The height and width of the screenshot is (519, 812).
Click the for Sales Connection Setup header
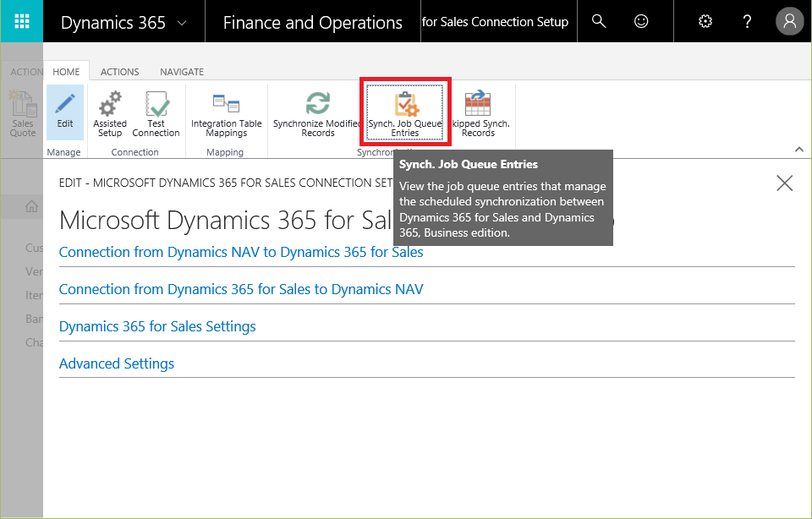(x=495, y=22)
